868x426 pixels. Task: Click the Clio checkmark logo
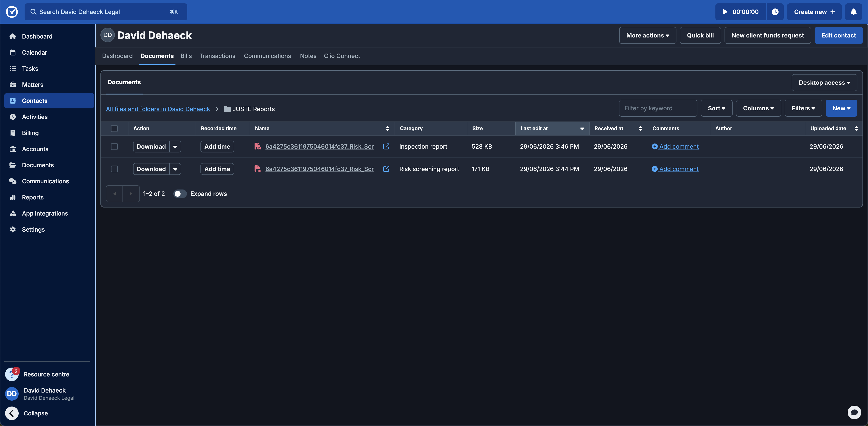(12, 12)
